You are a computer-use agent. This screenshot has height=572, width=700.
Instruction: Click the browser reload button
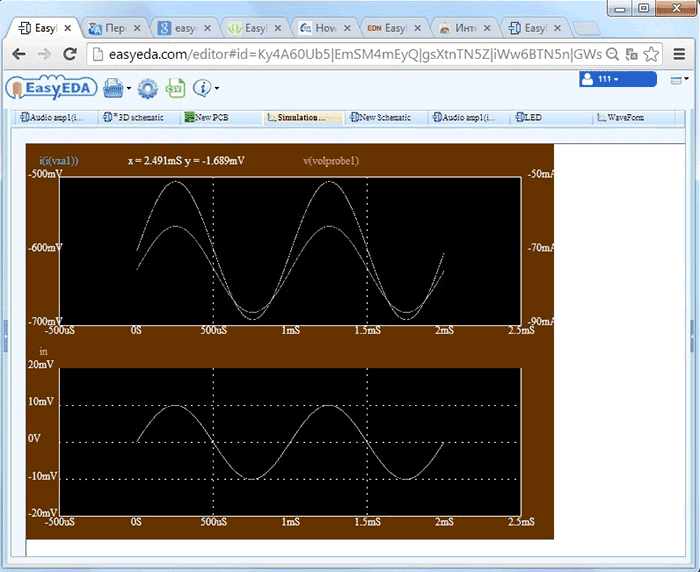(x=71, y=53)
